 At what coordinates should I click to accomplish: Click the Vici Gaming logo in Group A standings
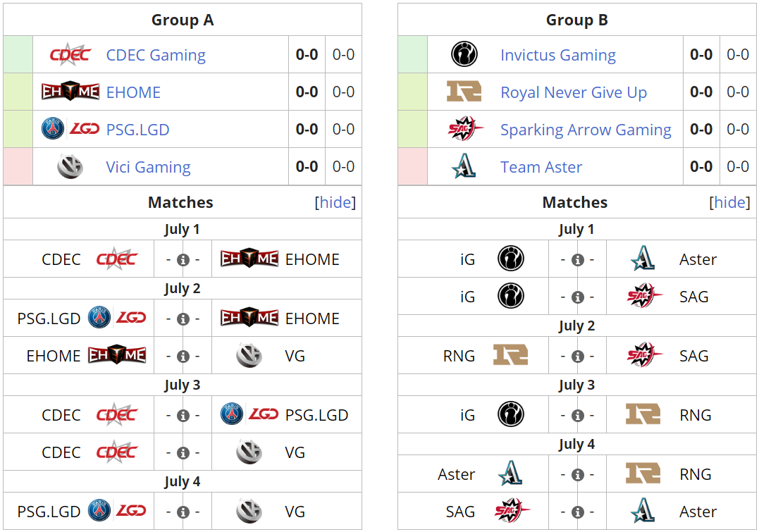click(x=70, y=166)
